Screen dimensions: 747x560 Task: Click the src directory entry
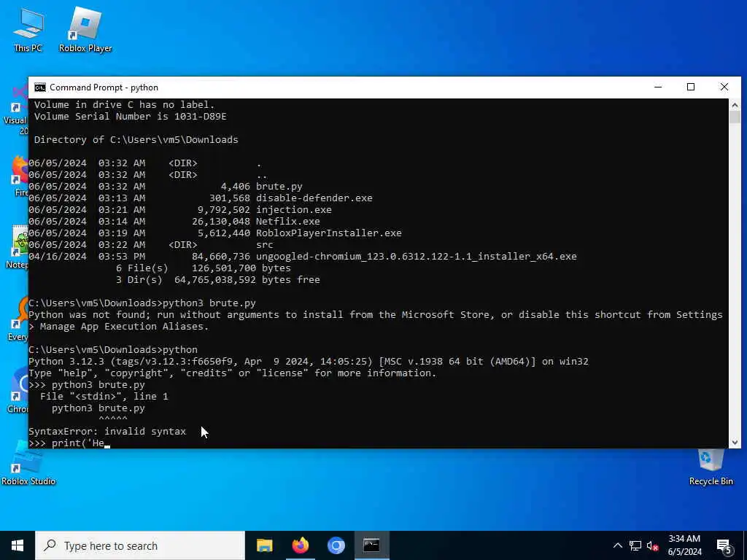click(x=264, y=245)
